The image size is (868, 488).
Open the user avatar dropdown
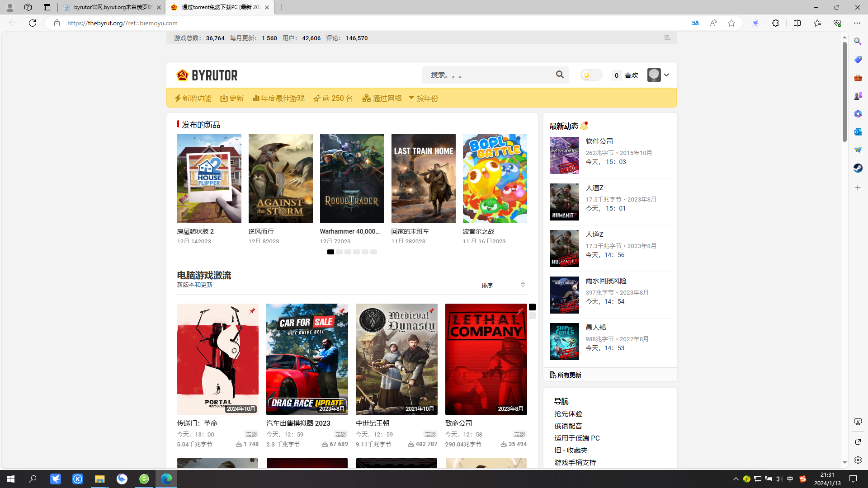pos(658,75)
